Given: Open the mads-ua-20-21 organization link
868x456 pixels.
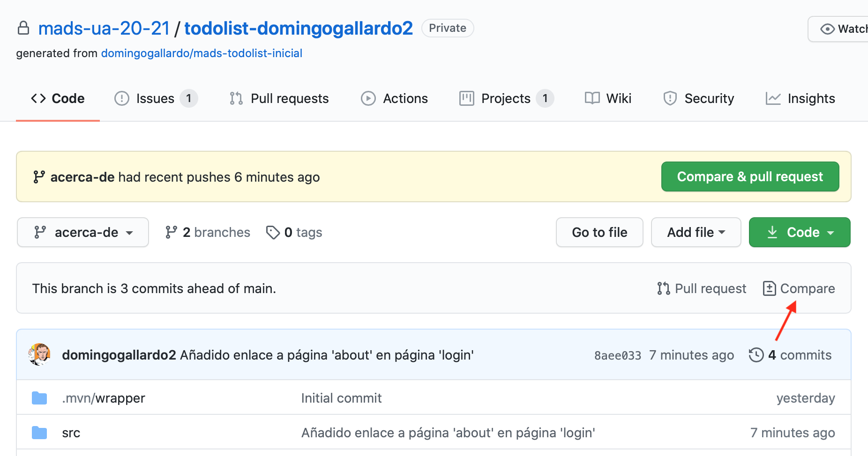Looking at the screenshot, I should click(104, 28).
